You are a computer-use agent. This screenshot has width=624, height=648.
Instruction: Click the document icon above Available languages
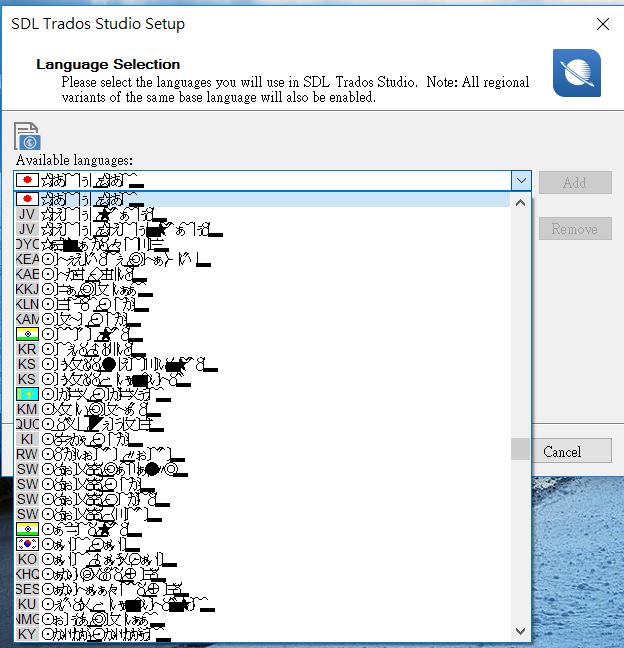(27, 136)
